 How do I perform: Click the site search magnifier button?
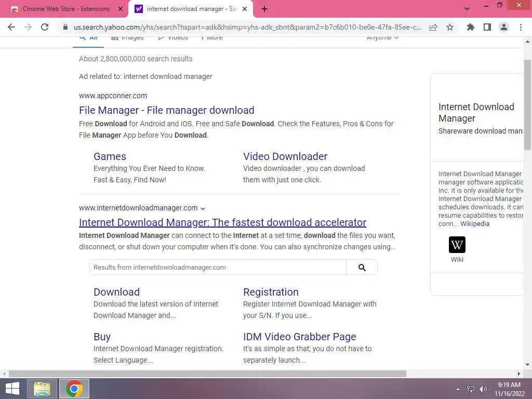pos(362,268)
